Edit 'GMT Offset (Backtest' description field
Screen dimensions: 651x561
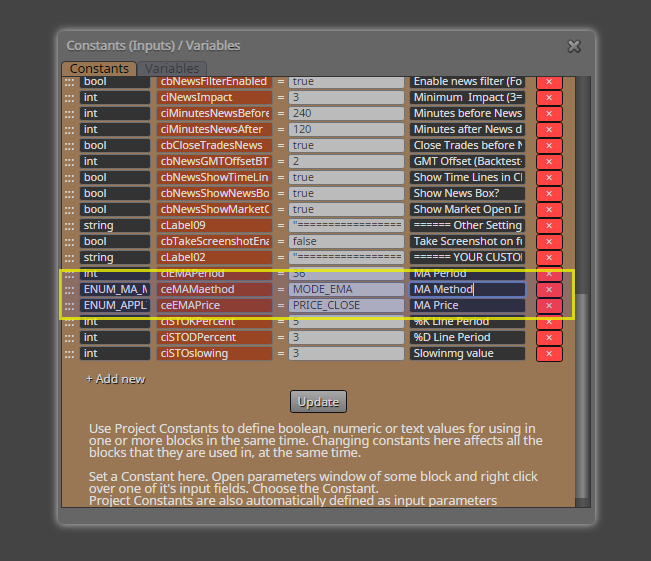[x=467, y=162]
